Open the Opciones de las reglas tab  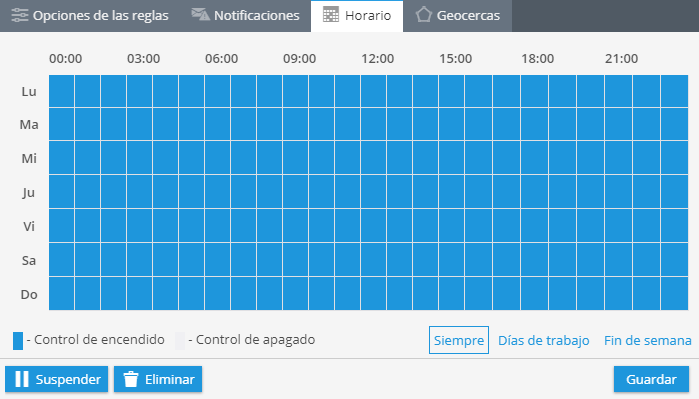[90, 16]
